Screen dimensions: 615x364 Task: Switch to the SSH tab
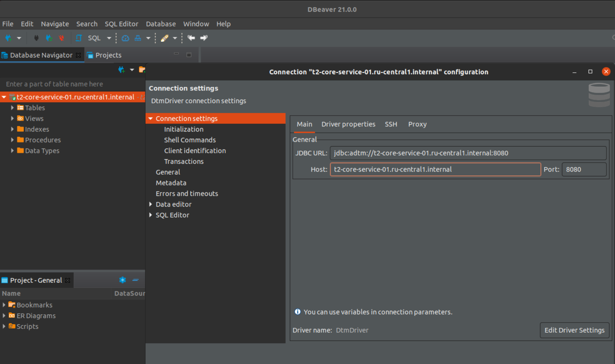coord(391,124)
